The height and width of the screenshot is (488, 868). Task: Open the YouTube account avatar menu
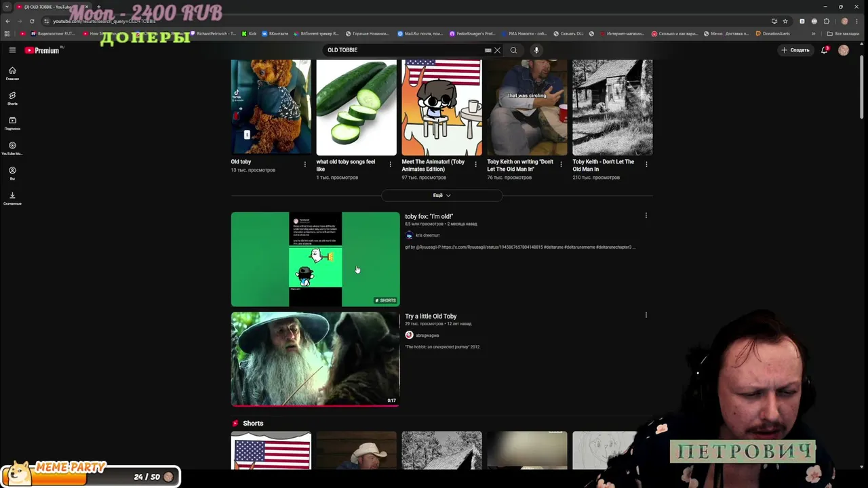click(844, 50)
